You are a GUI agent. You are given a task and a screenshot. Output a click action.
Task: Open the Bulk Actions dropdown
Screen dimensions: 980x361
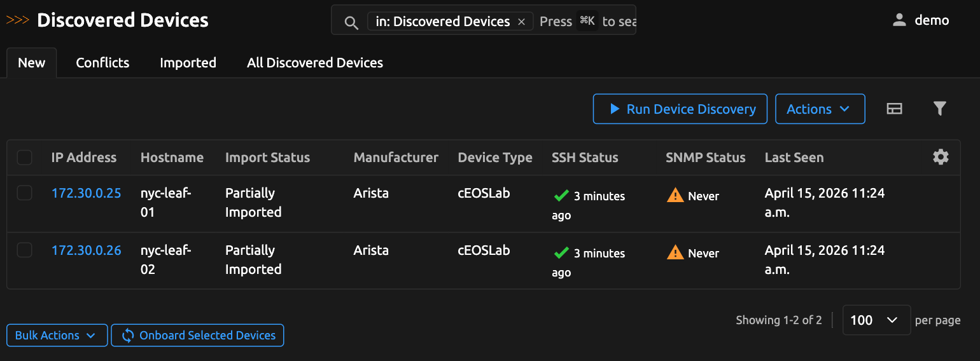coord(56,335)
